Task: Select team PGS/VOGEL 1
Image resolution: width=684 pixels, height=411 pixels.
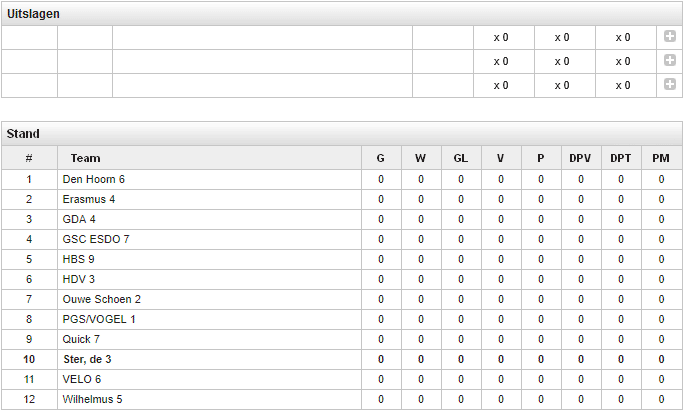Action: pyautogui.click(x=99, y=319)
